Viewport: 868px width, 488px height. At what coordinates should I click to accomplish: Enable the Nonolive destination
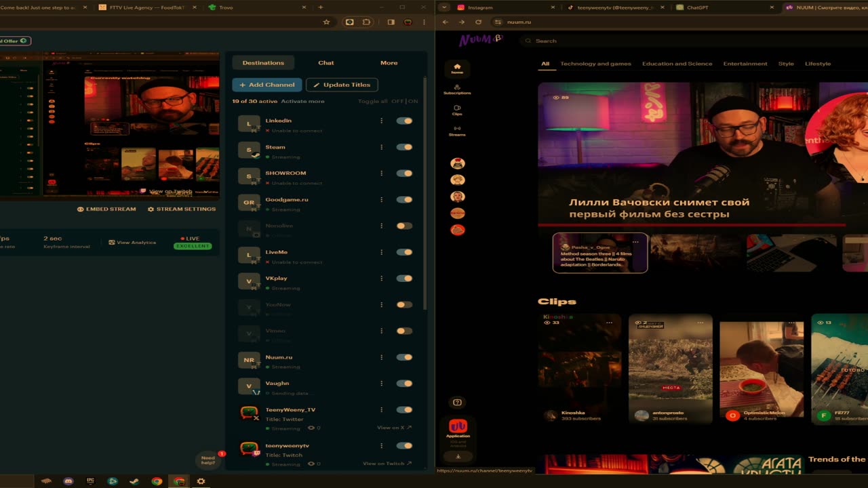(x=404, y=226)
